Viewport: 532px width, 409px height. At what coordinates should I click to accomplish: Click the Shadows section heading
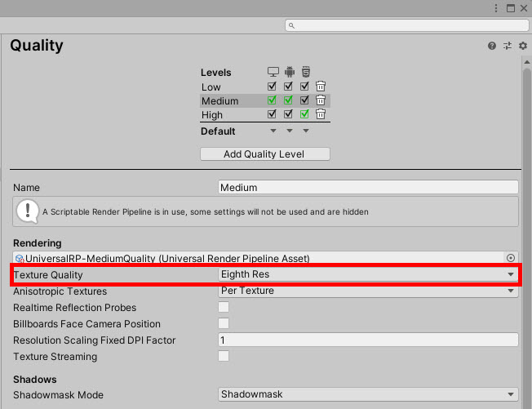(35, 379)
